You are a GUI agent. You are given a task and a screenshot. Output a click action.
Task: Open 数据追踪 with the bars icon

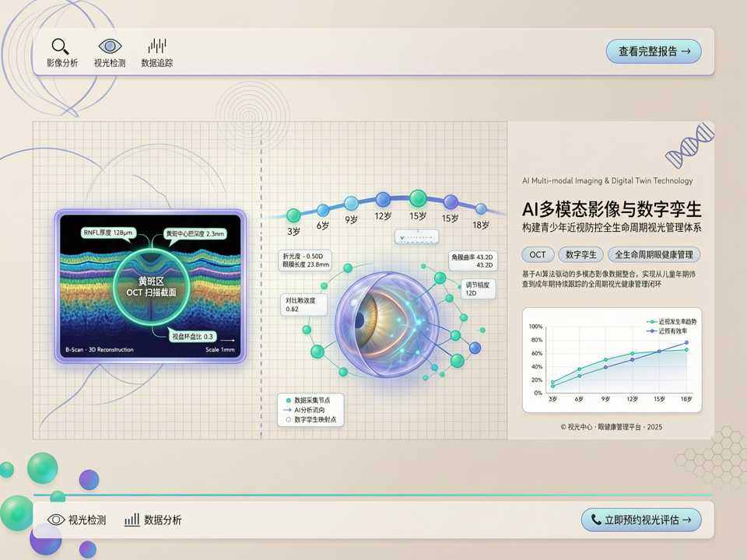tap(157, 46)
